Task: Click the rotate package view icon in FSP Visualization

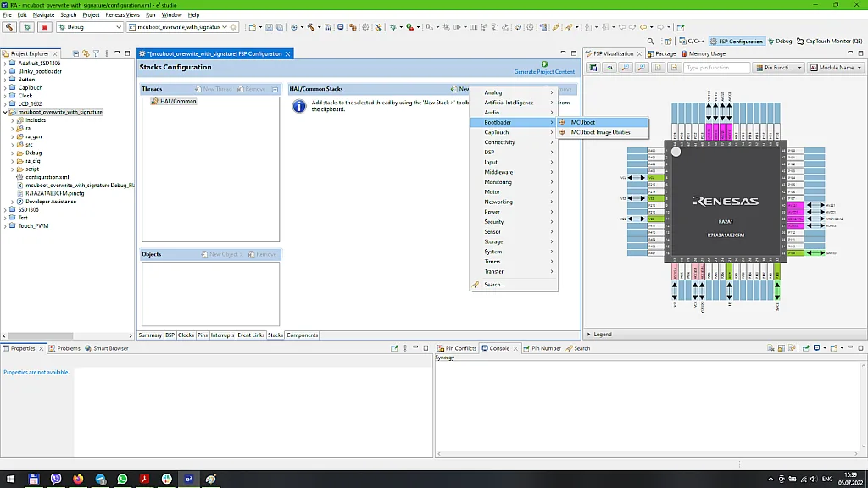Action: (x=609, y=67)
